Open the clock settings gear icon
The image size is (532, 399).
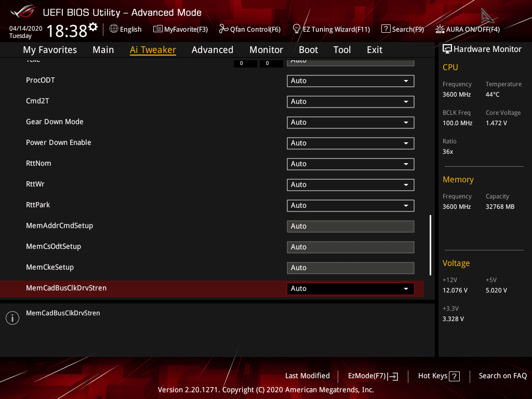(x=93, y=27)
